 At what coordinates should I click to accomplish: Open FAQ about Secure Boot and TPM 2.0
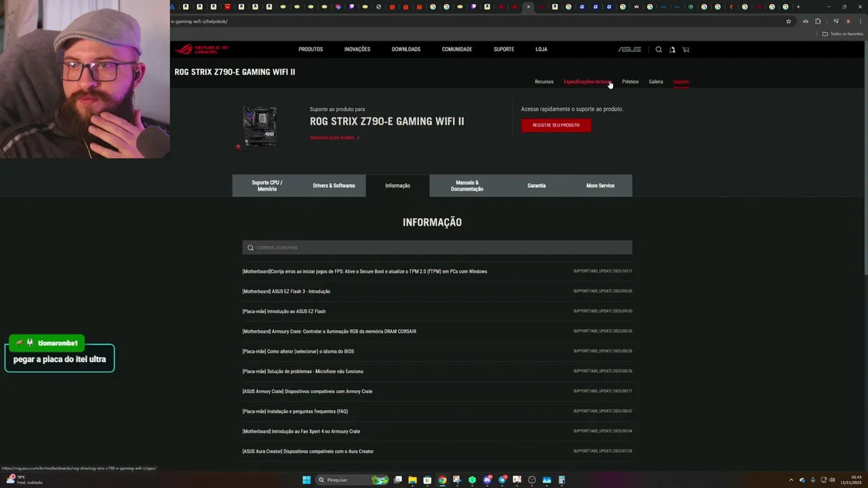365,272
